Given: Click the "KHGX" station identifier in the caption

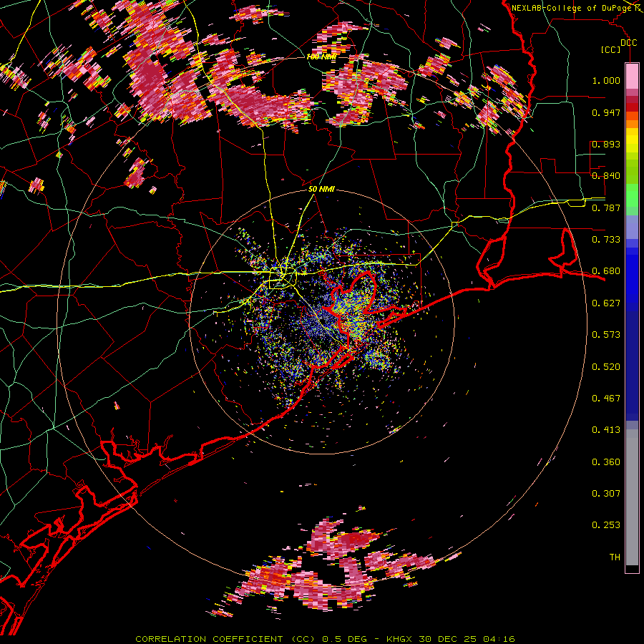Looking at the screenshot, I should (400, 639).
